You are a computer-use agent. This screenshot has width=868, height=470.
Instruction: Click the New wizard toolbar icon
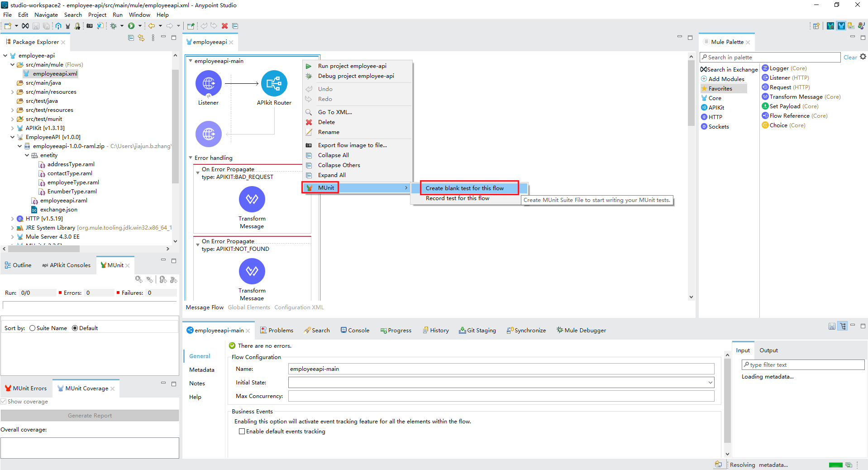(8, 26)
